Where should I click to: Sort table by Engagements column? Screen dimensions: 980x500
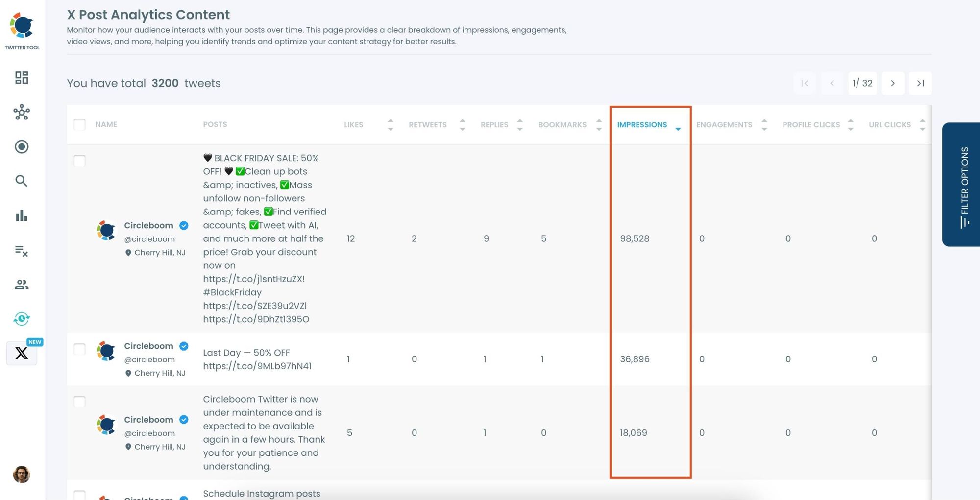pos(764,125)
